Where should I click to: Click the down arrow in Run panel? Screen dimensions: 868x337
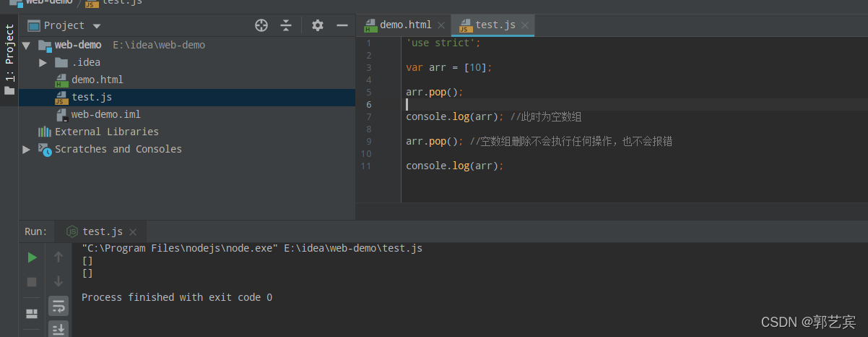[x=58, y=281]
